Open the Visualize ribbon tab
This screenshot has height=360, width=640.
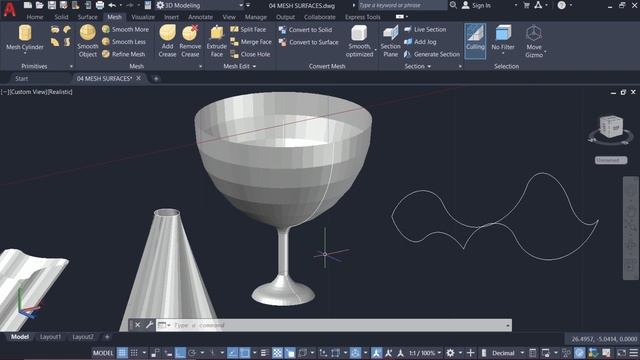[143, 17]
